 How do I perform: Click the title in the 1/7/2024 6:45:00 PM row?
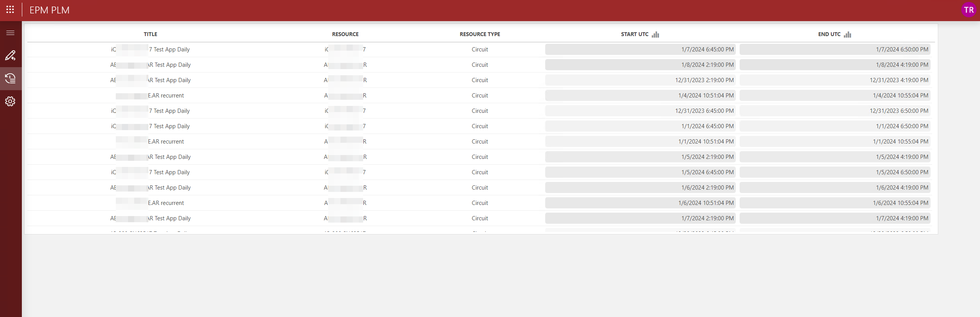pyautogui.click(x=150, y=50)
